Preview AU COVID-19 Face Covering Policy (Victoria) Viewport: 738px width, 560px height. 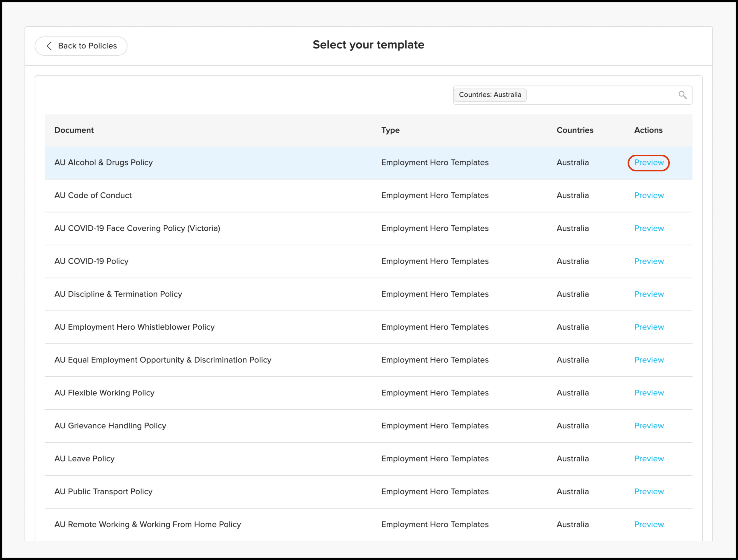(x=649, y=229)
